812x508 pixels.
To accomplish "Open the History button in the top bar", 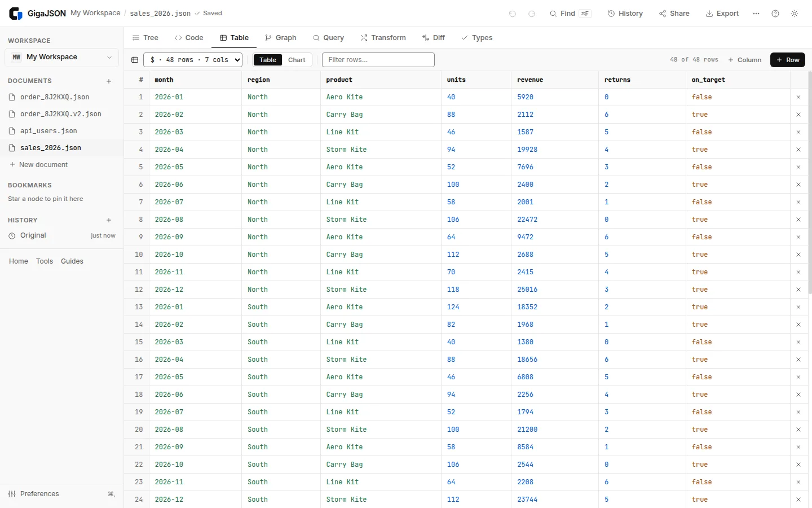I will pos(625,14).
